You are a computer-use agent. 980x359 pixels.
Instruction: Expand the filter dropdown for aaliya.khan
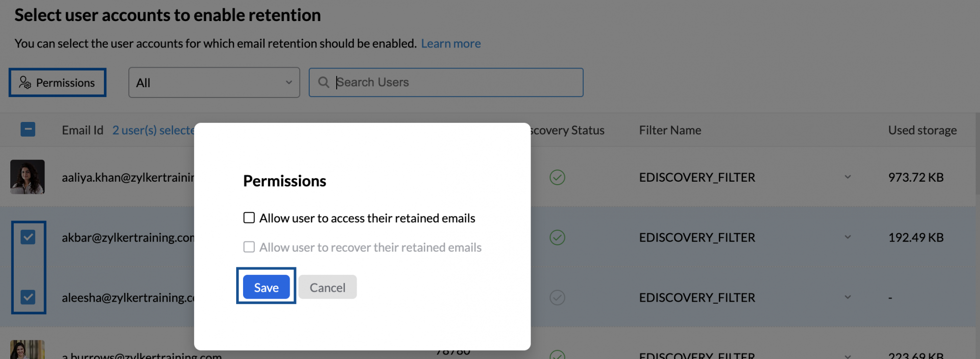pyautogui.click(x=847, y=177)
